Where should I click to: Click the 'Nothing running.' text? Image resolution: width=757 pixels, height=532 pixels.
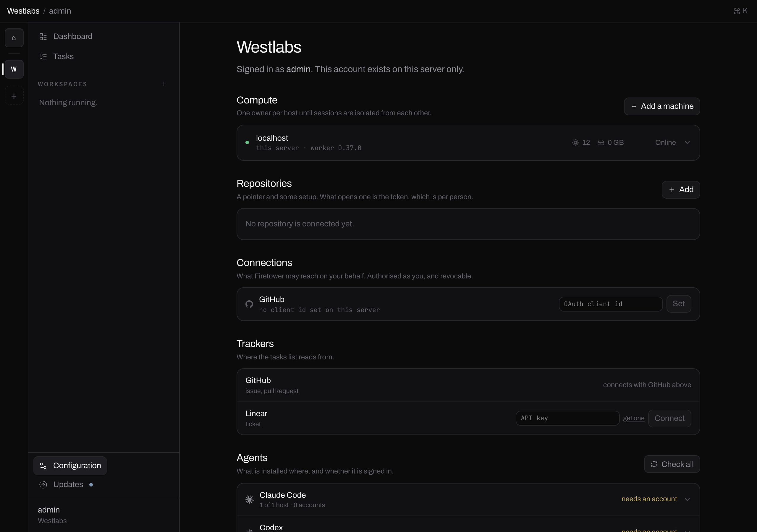tap(68, 103)
